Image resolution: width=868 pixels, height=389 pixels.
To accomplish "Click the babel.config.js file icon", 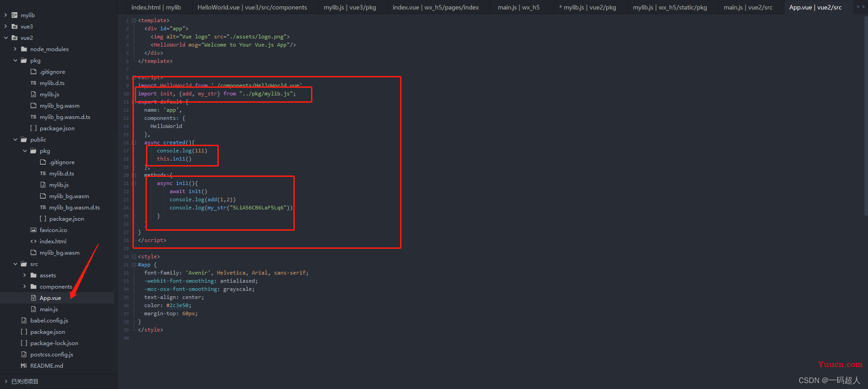I will click(24, 320).
